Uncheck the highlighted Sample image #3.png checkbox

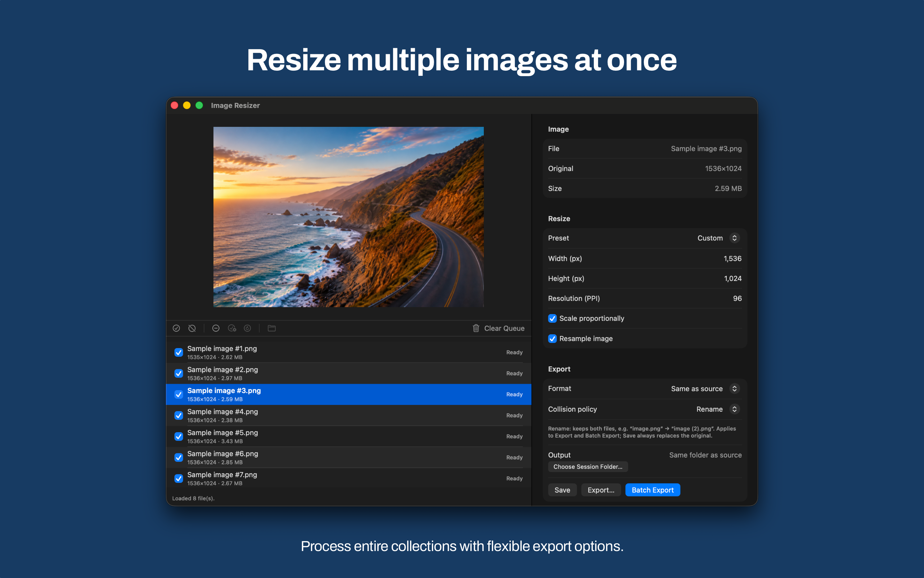178,395
